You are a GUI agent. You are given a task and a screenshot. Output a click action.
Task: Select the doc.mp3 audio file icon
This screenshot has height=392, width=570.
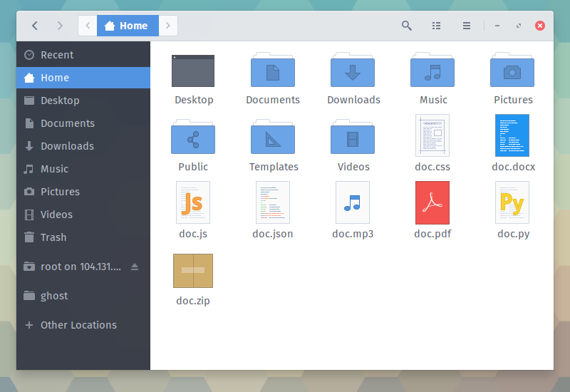[353, 202]
